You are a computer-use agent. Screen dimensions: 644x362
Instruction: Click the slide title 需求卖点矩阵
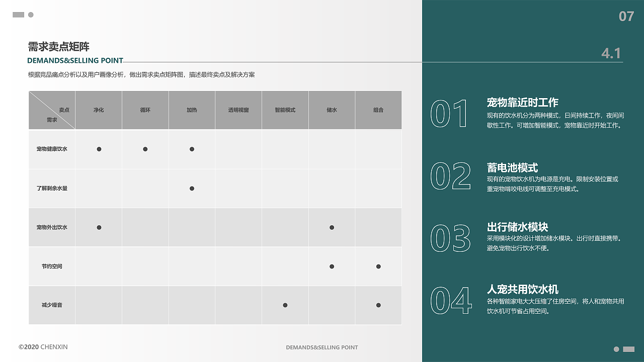tap(58, 47)
